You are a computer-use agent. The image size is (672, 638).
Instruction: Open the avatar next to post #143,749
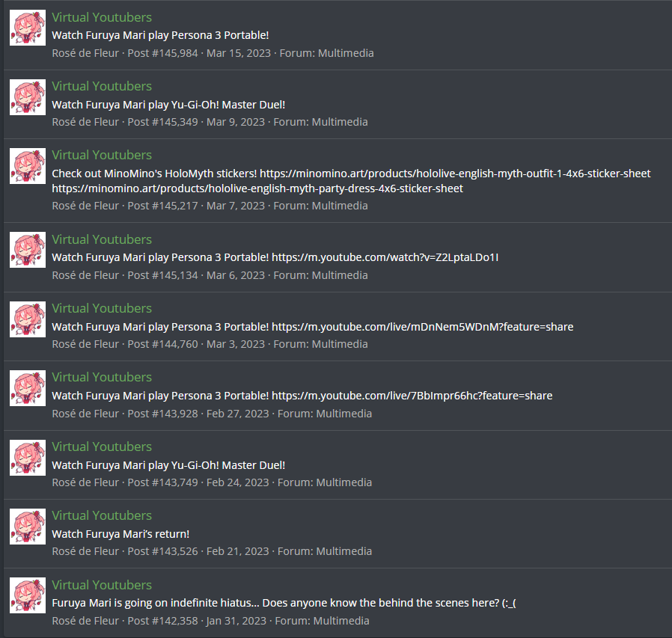coord(28,458)
